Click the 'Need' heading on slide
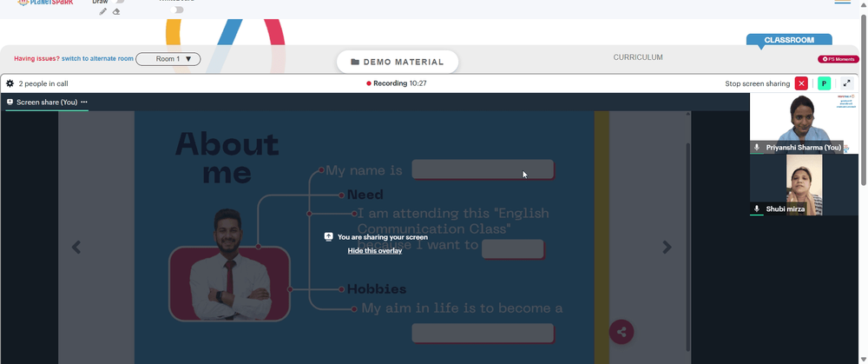 pyautogui.click(x=365, y=195)
